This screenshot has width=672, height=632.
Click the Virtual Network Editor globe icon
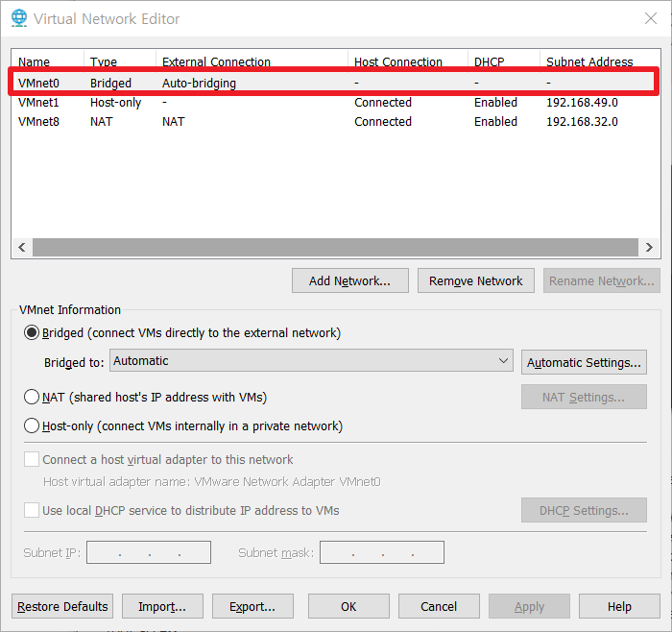coord(19,18)
